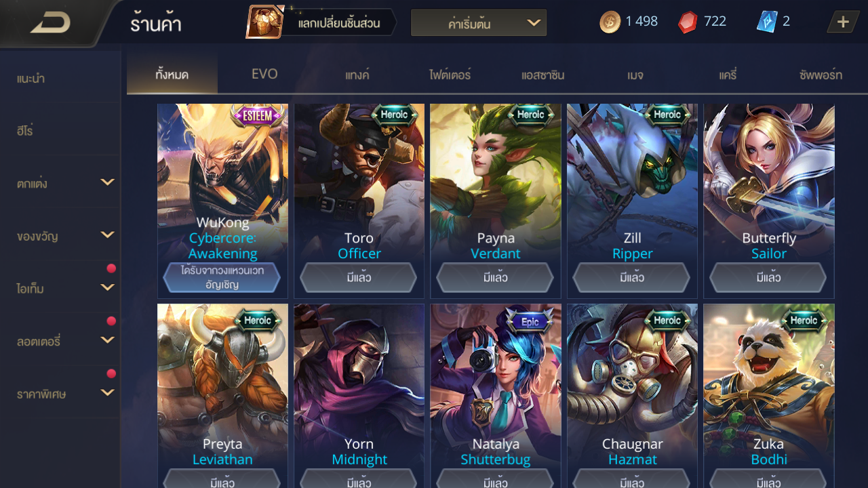This screenshot has height=488, width=868.
Task: Click the มีแล้ว button under Toro Officer
Action: [x=359, y=277]
